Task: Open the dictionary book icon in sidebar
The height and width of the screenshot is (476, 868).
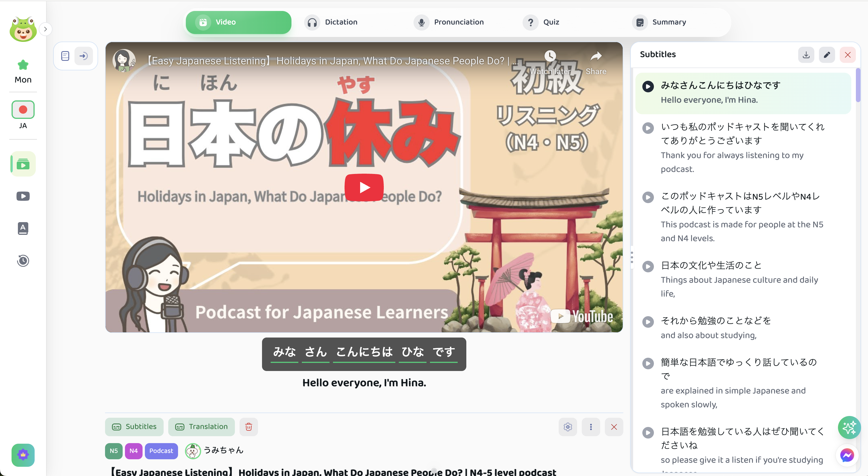Action: (x=23, y=228)
